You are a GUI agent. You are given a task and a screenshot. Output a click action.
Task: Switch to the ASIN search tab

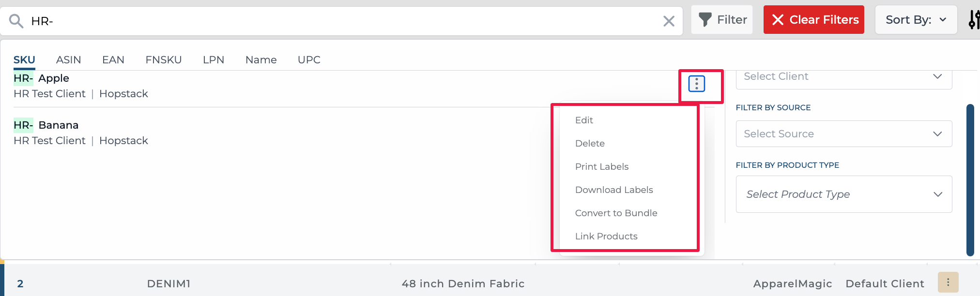pos(68,60)
